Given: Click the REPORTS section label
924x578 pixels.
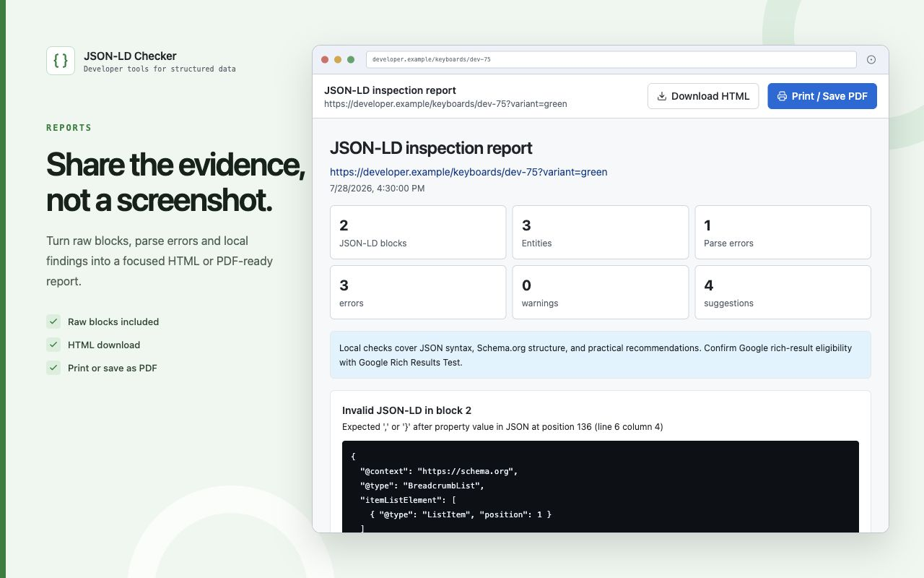Looking at the screenshot, I should tap(69, 128).
